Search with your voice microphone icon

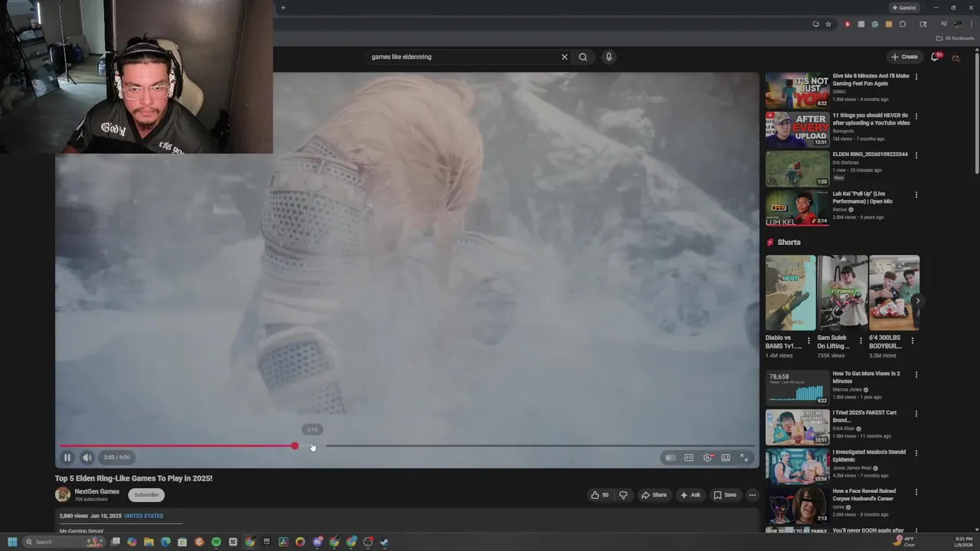[609, 57]
